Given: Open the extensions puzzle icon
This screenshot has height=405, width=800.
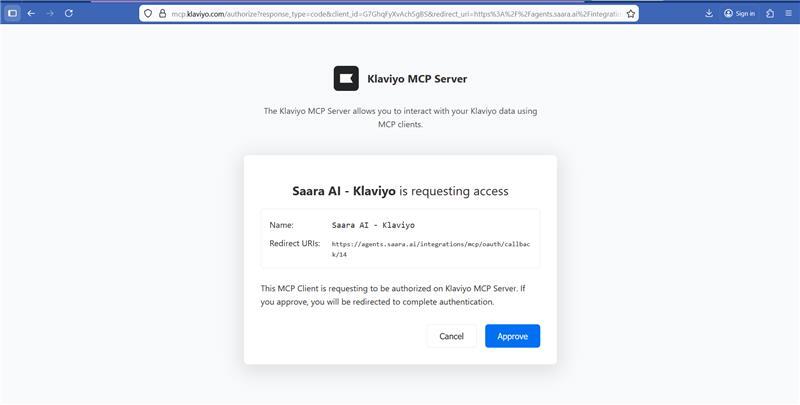Looking at the screenshot, I should point(769,13).
